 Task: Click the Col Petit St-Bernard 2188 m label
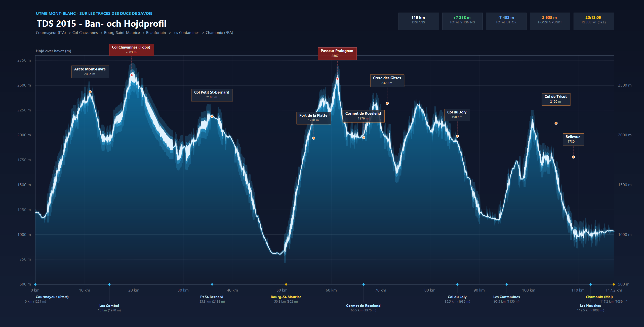(x=212, y=95)
